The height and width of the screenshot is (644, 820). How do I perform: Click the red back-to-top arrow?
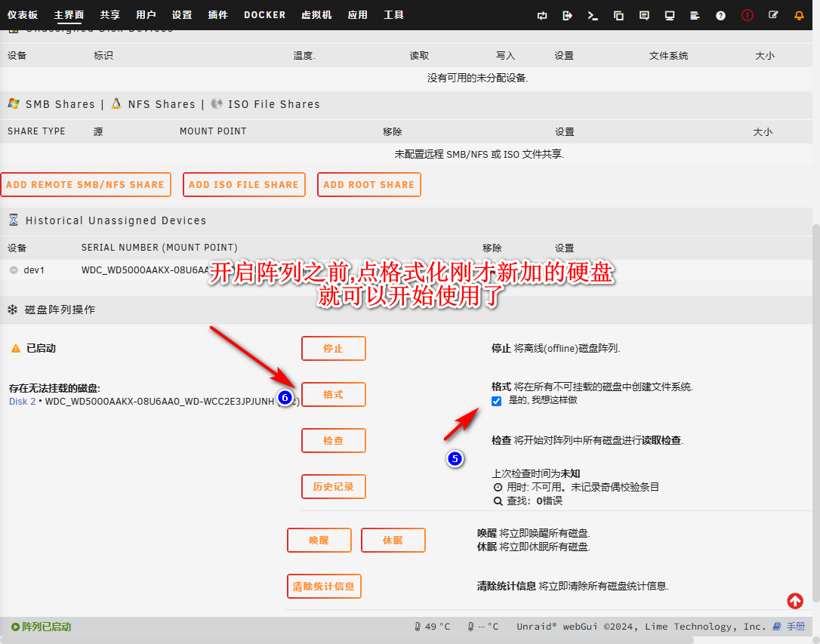point(795,601)
